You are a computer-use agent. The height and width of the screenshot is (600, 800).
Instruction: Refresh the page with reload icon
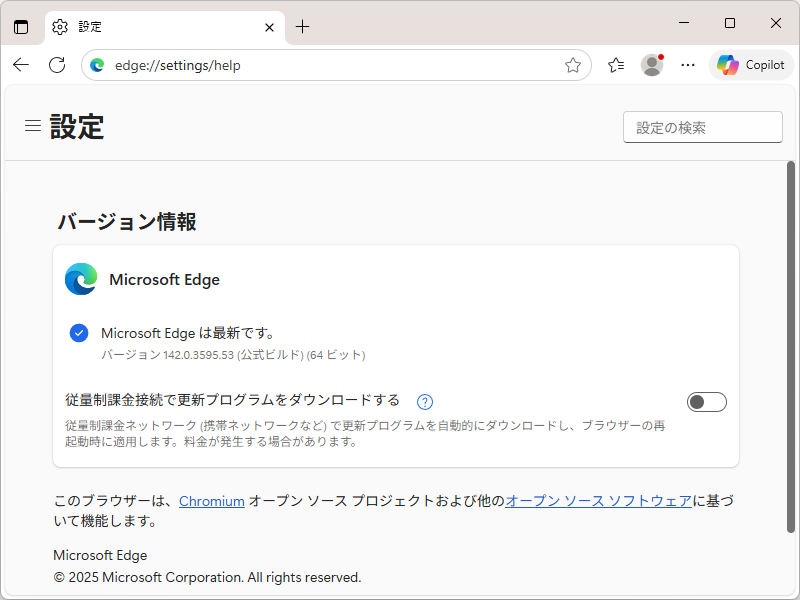(57, 64)
